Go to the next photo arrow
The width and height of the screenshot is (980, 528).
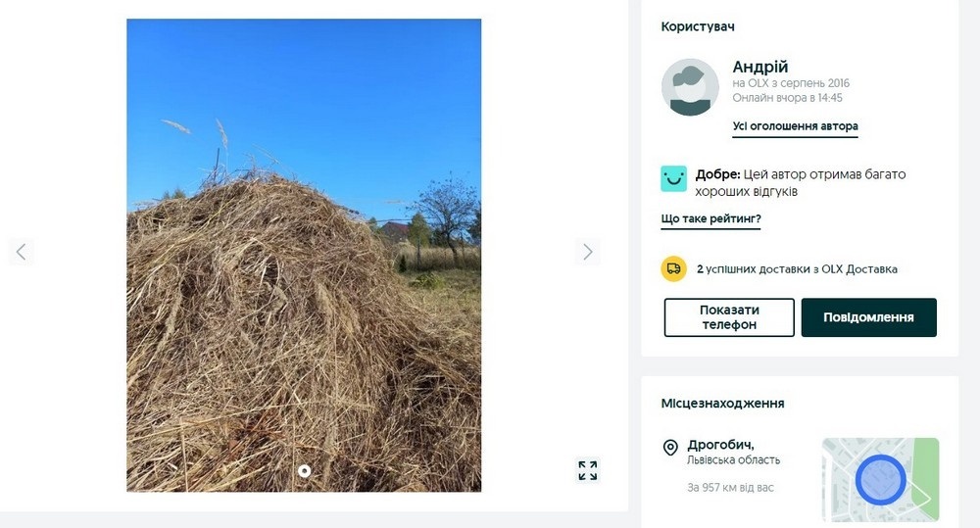coord(587,252)
